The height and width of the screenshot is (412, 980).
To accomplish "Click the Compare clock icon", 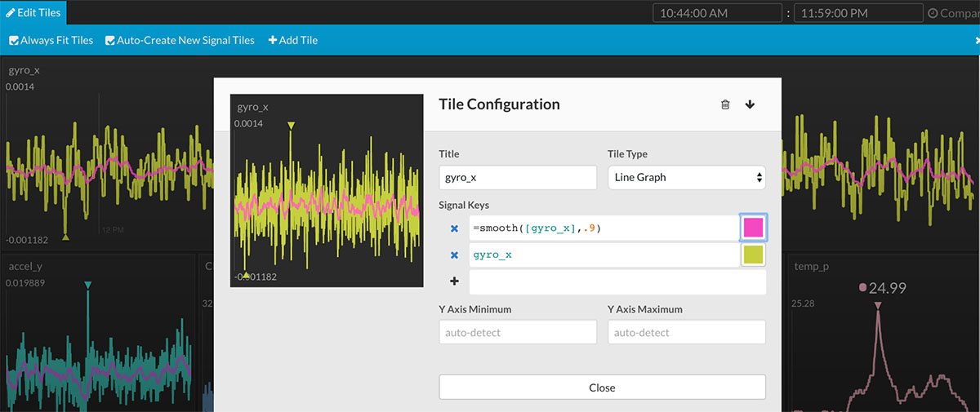I will point(933,13).
